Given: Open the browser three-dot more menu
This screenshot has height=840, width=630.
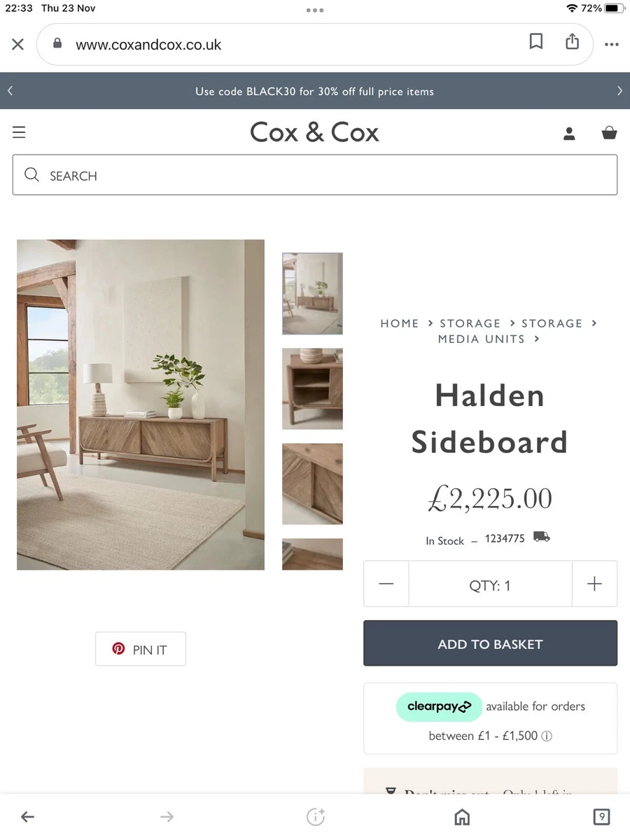Looking at the screenshot, I should coord(612,45).
